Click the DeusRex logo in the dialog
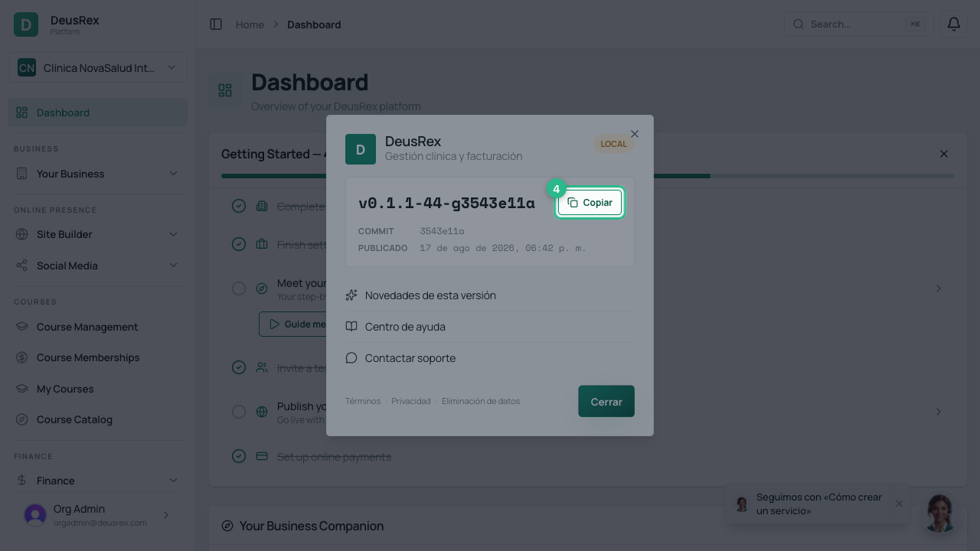 pyautogui.click(x=361, y=149)
